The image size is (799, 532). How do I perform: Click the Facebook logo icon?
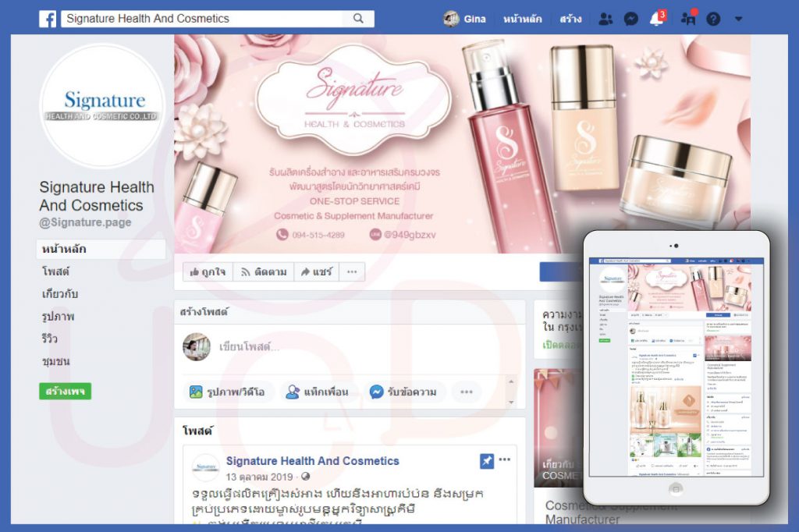(48, 19)
